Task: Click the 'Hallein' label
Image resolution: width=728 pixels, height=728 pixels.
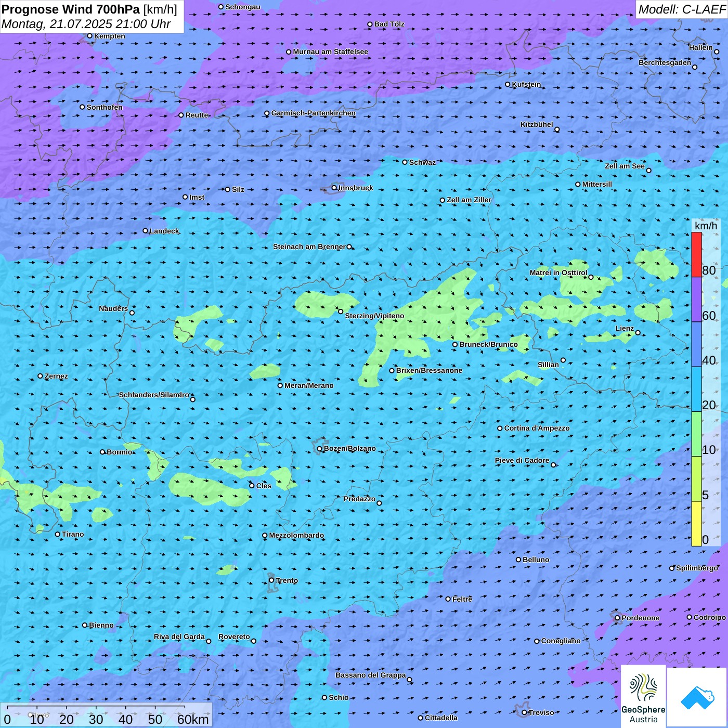Action: tap(701, 47)
